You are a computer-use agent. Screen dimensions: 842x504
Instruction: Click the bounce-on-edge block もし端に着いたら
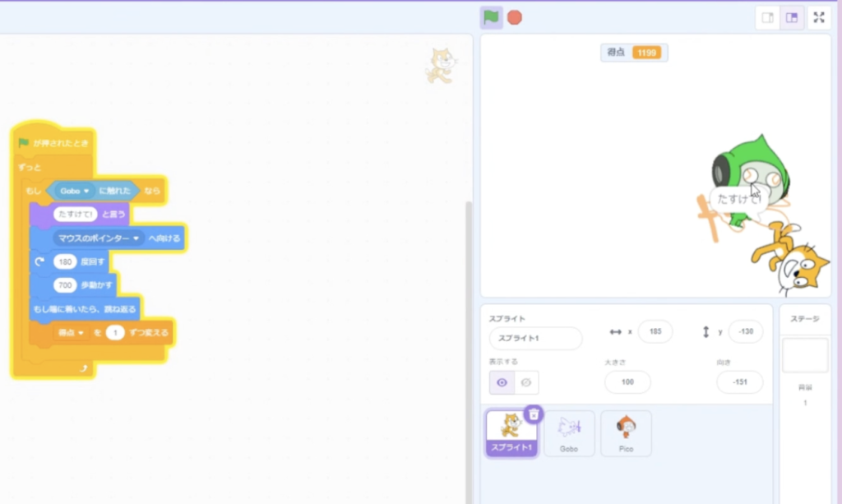(85, 309)
